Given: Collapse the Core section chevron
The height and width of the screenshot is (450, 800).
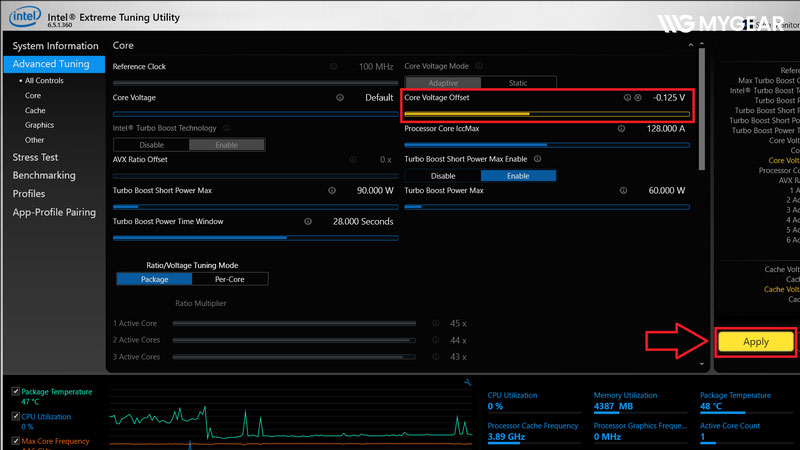Looking at the screenshot, I should [691, 45].
